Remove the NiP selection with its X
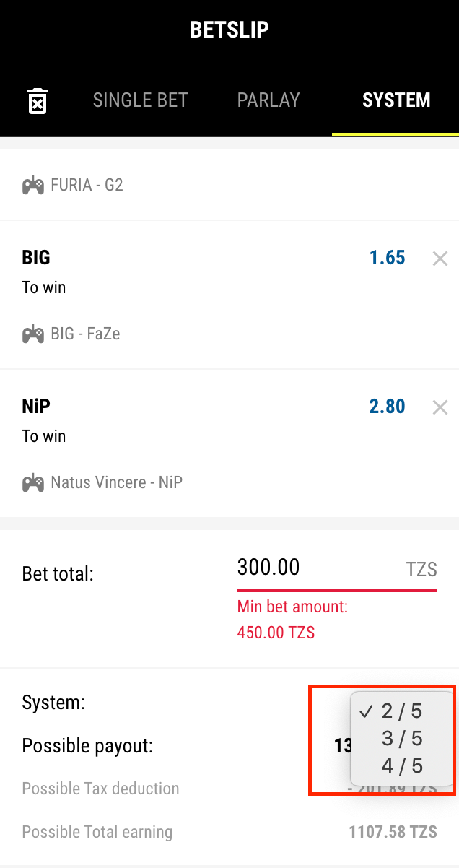Screen dimensions: 459x868 pos(440,407)
